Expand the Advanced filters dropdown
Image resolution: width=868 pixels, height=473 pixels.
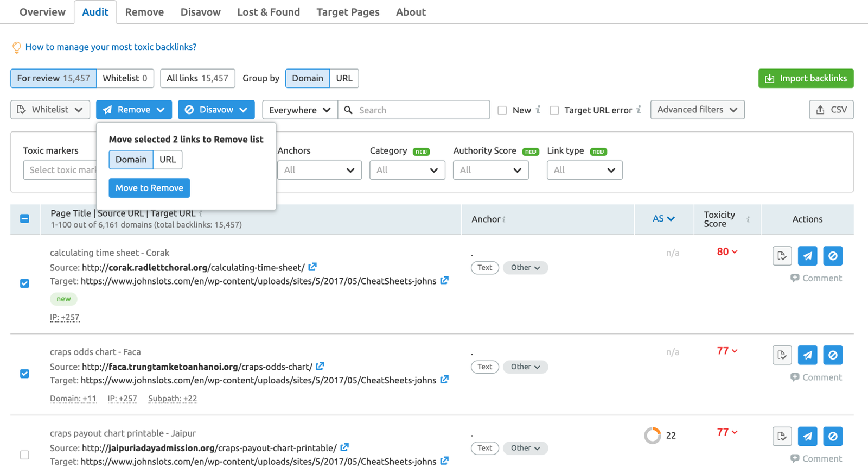click(x=697, y=110)
